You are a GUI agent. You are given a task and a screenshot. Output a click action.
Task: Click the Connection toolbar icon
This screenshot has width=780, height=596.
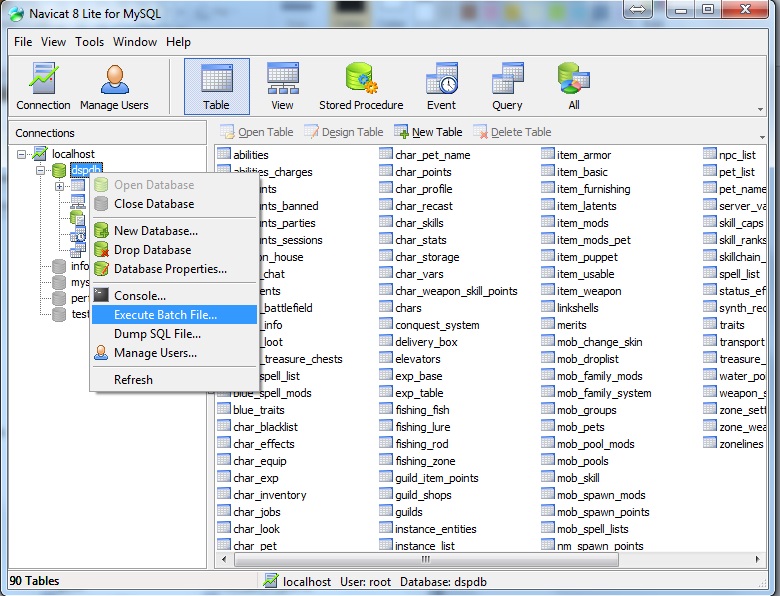(x=43, y=86)
